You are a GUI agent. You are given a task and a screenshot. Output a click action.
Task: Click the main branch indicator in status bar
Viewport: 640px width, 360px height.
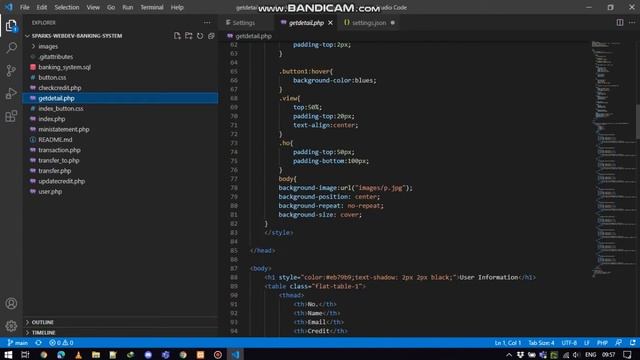18,343
